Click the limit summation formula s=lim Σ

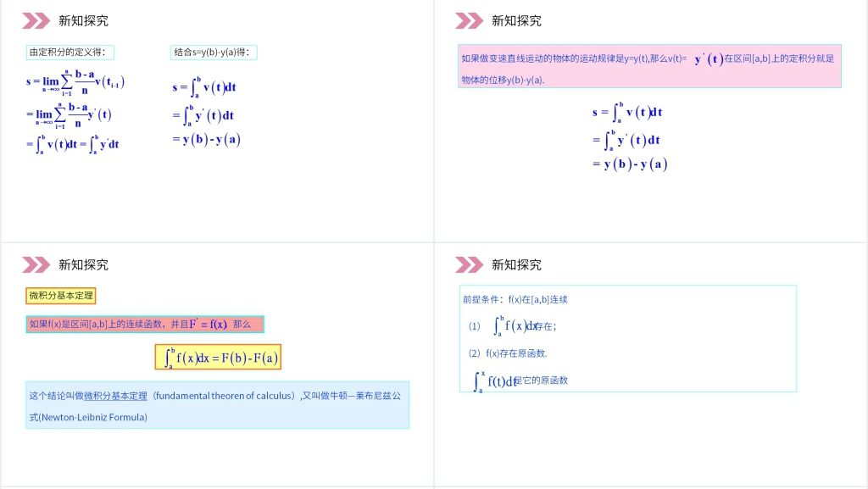pos(76,82)
